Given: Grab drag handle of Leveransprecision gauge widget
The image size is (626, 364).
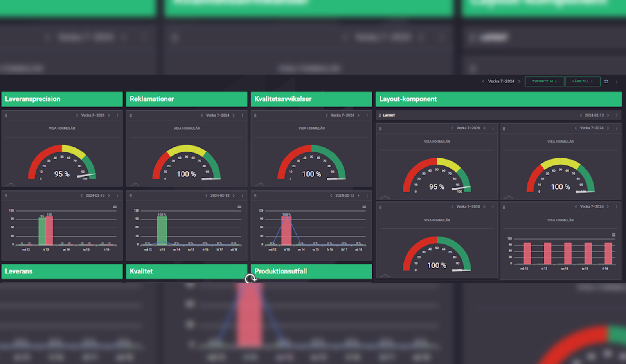Looking at the screenshot, I should point(5,115).
